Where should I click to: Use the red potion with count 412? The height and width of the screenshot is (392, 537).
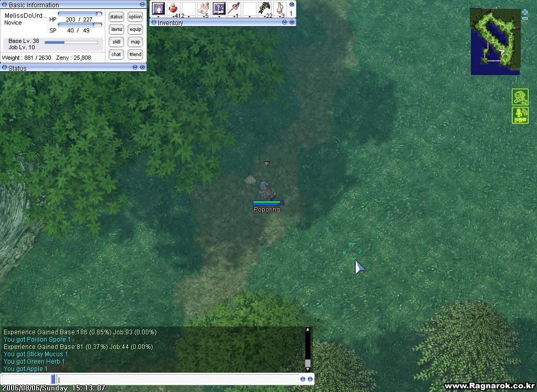pyautogui.click(x=174, y=9)
